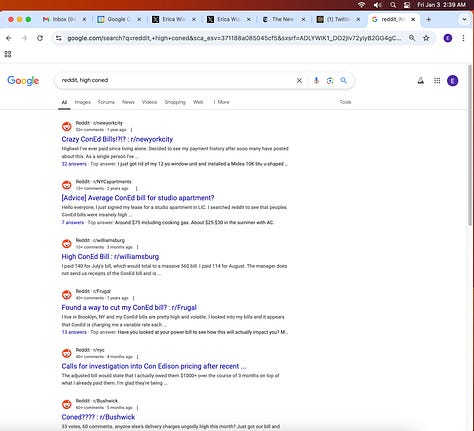Open more options for r/newyorkcity result

coord(131,130)
